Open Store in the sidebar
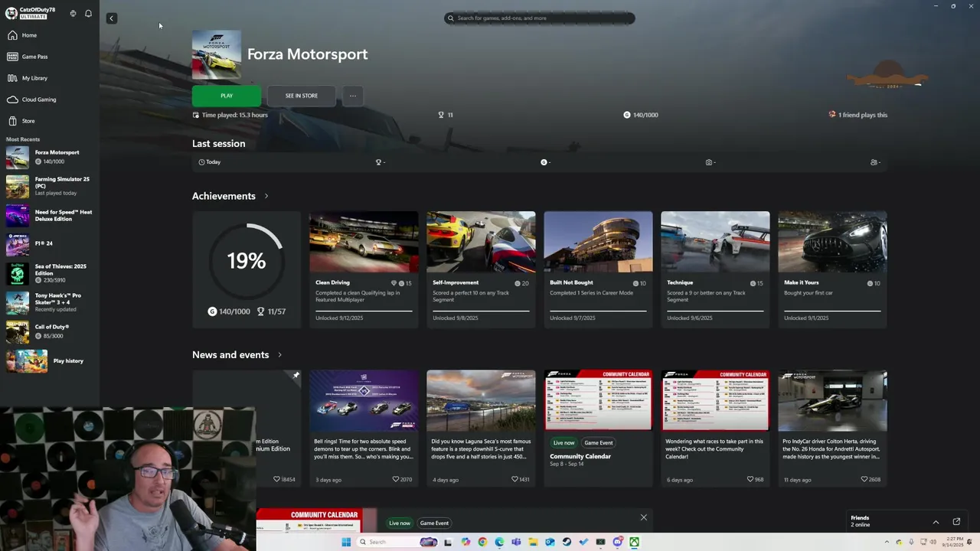 click(50, 121)
